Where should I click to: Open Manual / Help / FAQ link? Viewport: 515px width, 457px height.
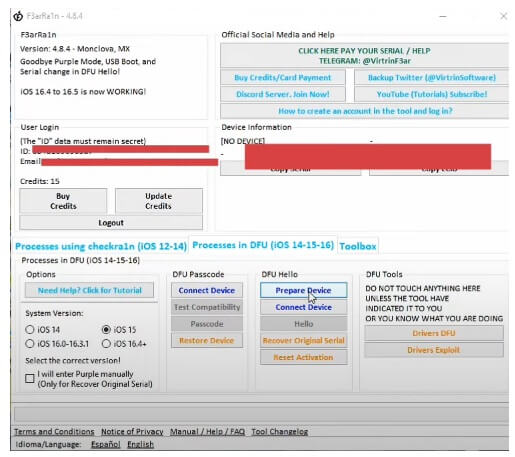tap(207, 432)
